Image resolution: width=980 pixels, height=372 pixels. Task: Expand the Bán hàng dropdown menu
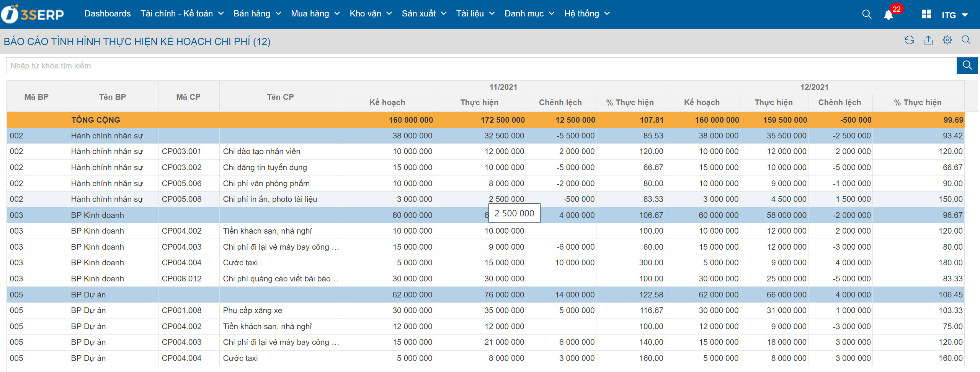click(257, 14)
